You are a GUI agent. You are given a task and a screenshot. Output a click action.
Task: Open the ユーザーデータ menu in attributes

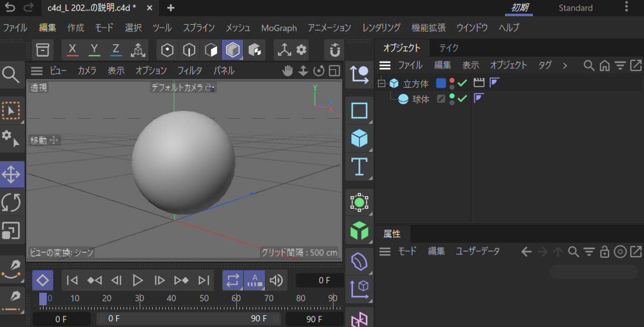[x=478, y=252]
